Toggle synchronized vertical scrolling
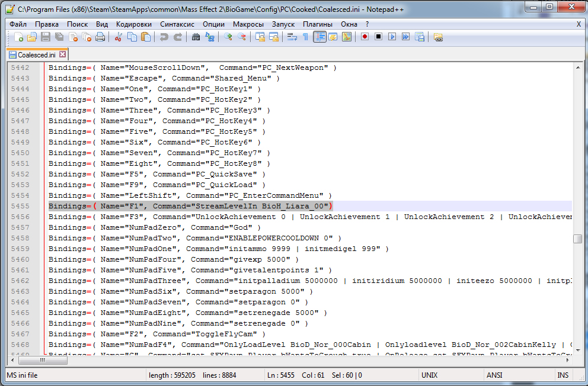Image resolution: width=588 pixels, height=386 pixels. pos(260,37)
